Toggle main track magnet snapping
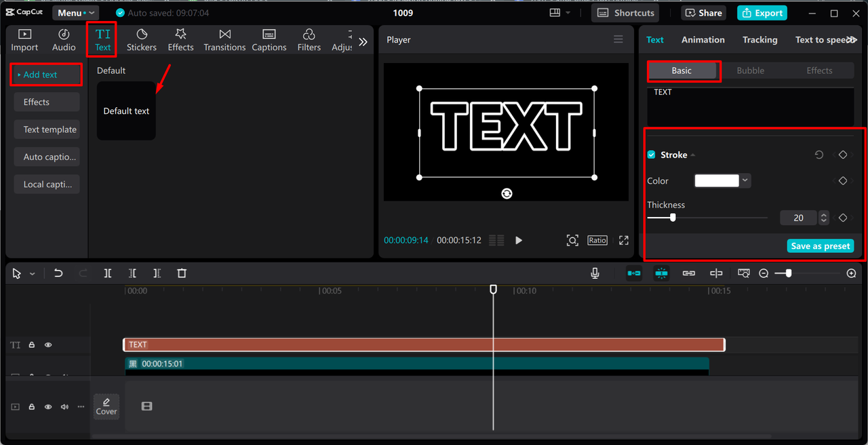This screenshot has width=868, height=445. point(634,273)
